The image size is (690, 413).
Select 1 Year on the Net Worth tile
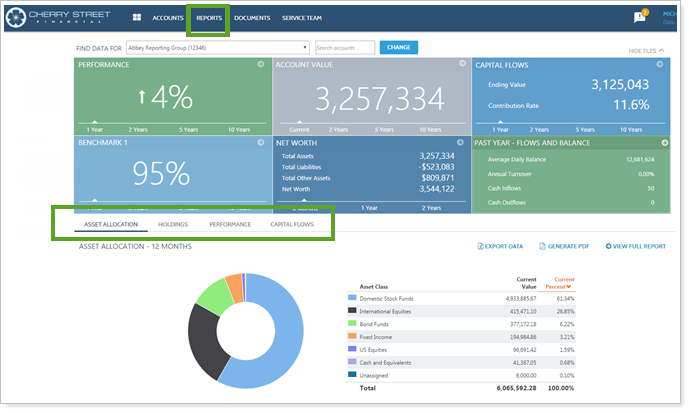[x=369, y=207]
